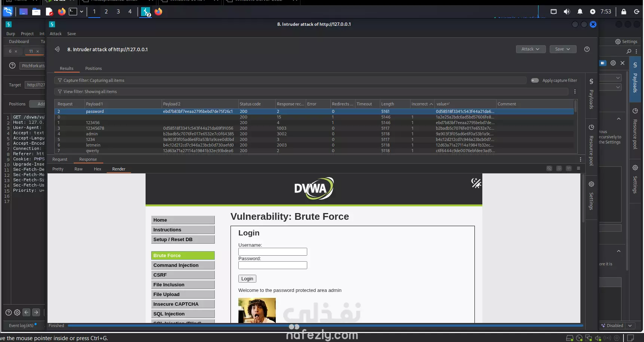The width and height of the screenshot is (644, 342).
Task: Click the search magnifier in Burp main window
Action: coord(629,51)
